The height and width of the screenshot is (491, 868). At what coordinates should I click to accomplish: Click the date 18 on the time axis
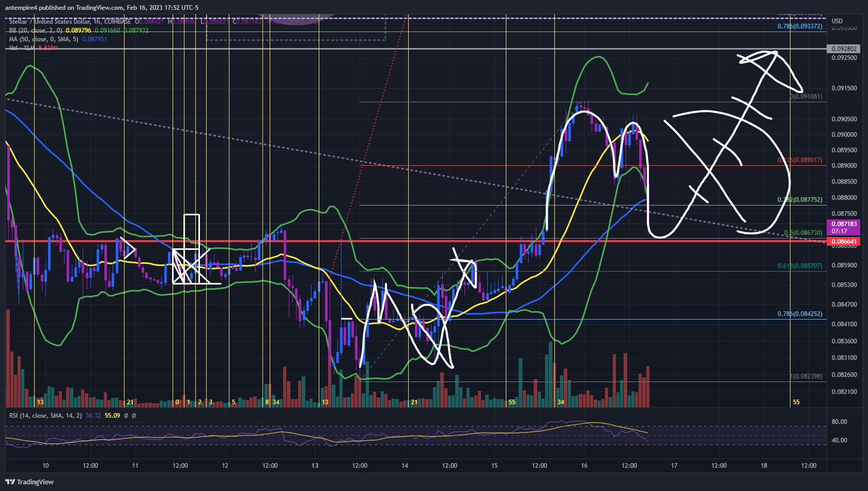click(764, 466)
